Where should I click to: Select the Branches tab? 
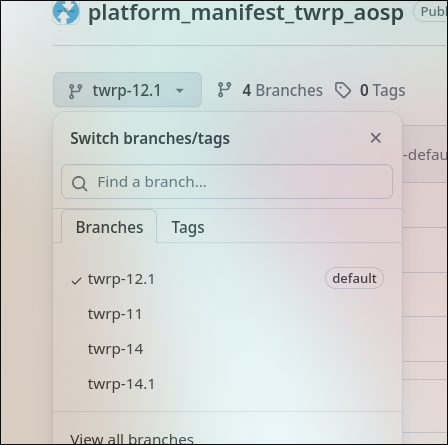(109, 227)
